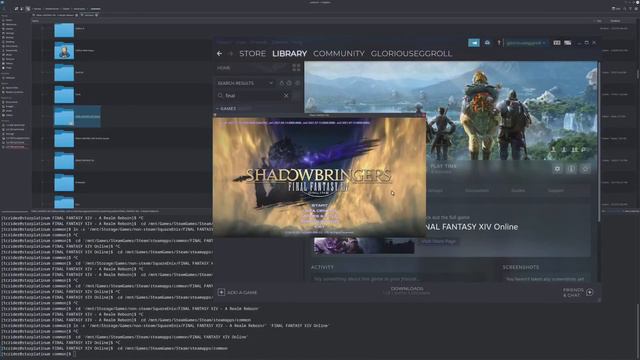
Task: Show game info with the info icon
Action: click(x=571, y=169)
